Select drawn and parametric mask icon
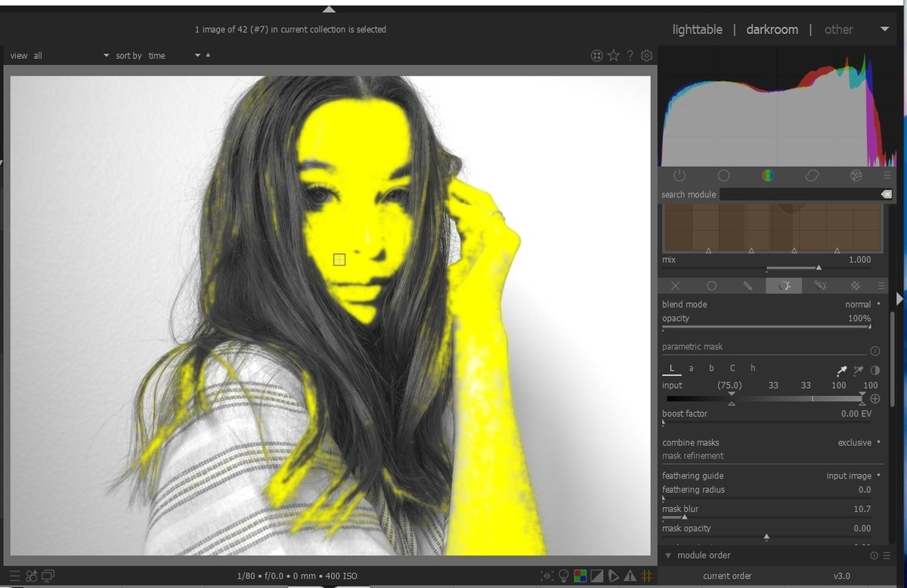This screenshot has width=907, height=588. tap(820, 286)
